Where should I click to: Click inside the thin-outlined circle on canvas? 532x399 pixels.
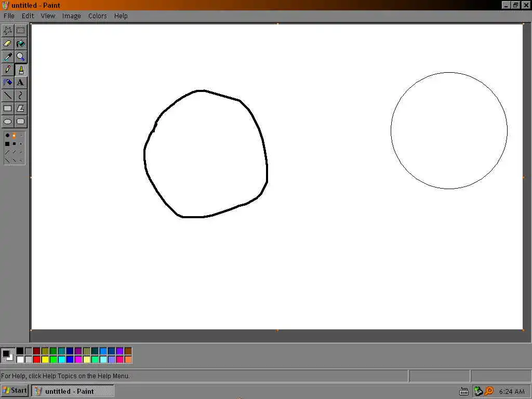click(449, 130)
